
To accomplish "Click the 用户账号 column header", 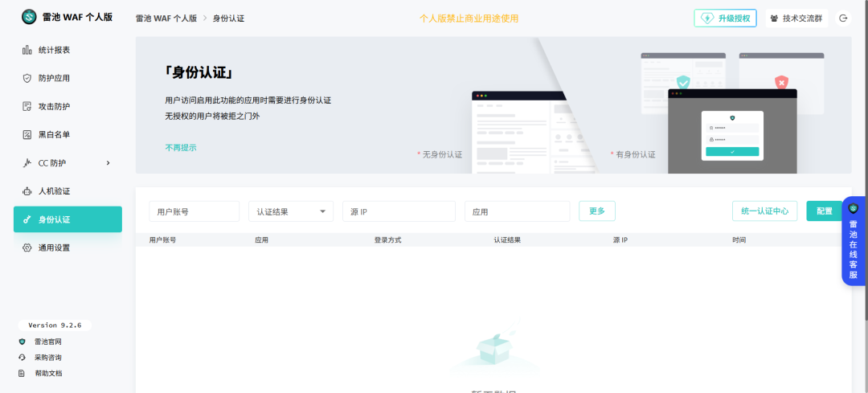I will tap(162, 240).
